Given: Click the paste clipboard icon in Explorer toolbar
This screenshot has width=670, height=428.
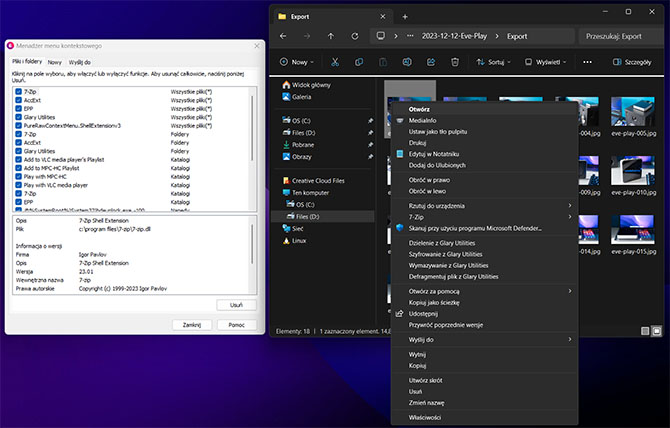Looking at the screenshot, I should pyautogui.click(x=383, y=62).
